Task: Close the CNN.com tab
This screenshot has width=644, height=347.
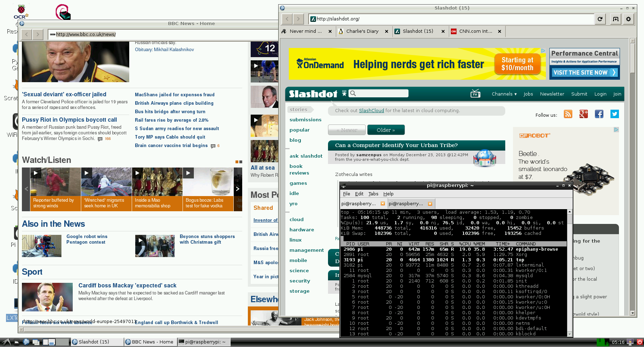Action: click(499, 31)
